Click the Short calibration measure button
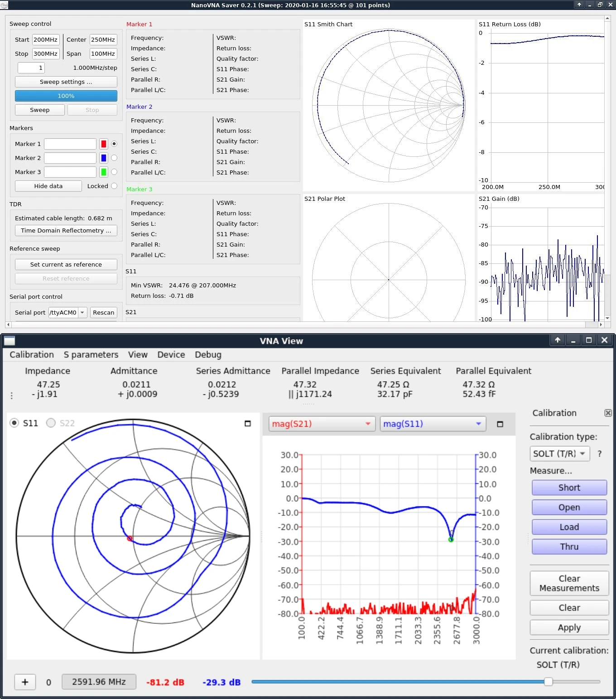 (x=569, y=488)
